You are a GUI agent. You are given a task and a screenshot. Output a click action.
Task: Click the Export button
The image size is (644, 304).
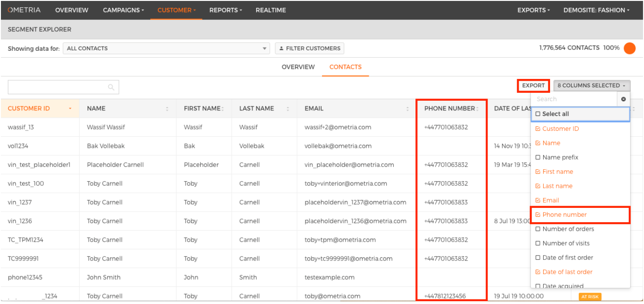pos(533,85)
